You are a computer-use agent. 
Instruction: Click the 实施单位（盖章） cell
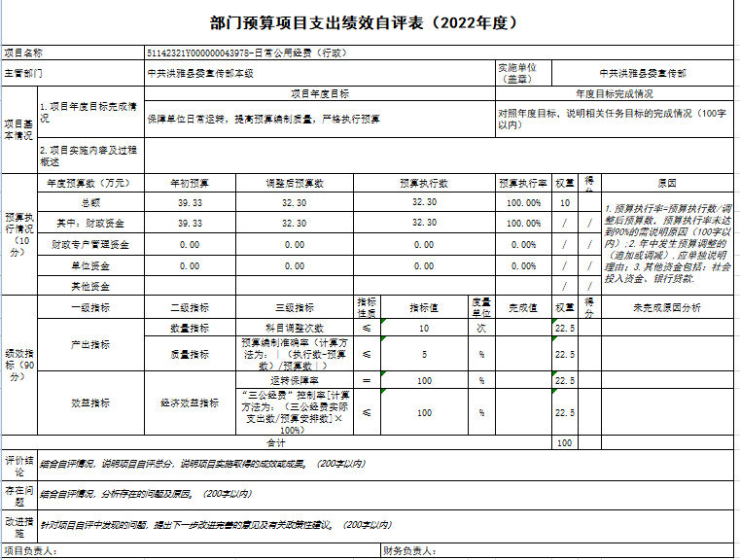523,73
